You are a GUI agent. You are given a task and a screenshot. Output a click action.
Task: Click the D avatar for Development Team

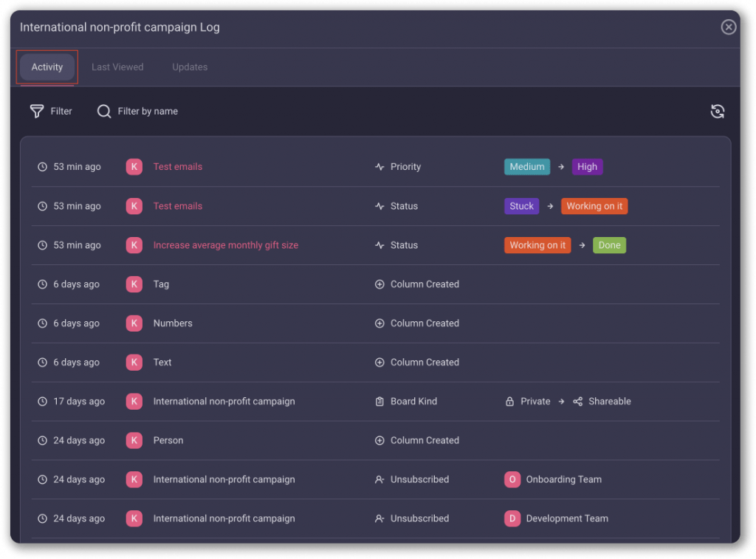[x=512, y=518]
